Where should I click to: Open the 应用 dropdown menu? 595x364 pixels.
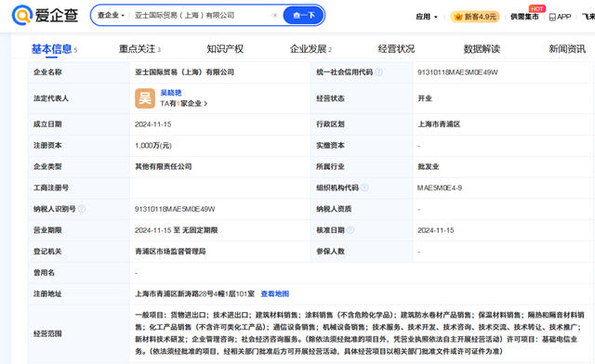point(427,17)
